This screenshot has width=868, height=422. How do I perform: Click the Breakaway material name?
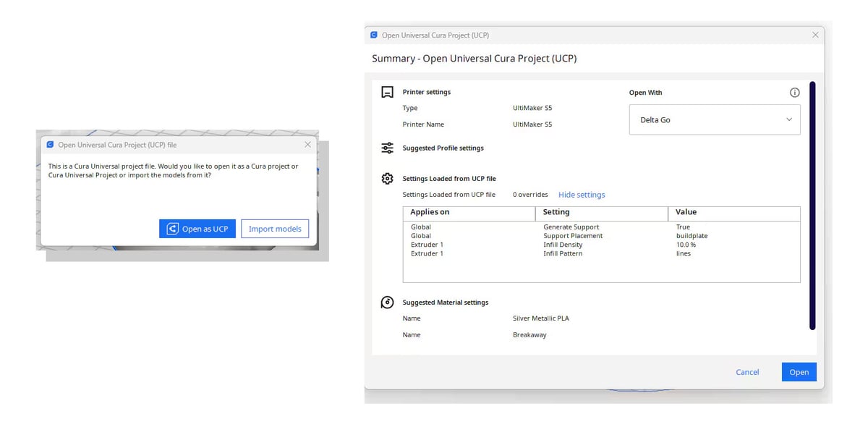click(x=529, y=335)
